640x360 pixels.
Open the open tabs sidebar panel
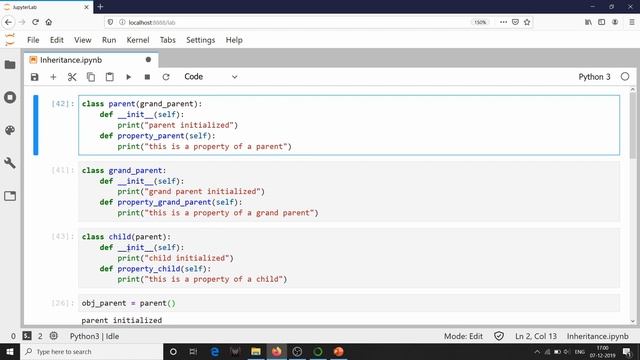10,196
